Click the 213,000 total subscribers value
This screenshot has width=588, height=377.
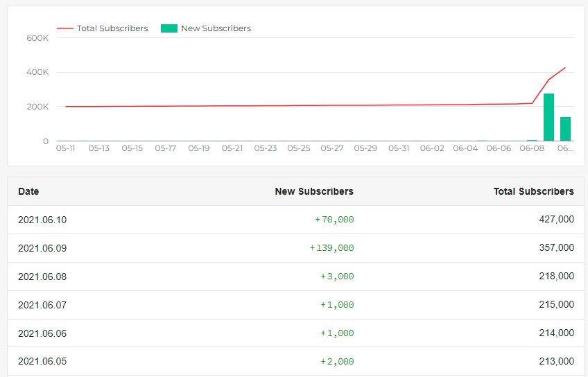click(x=557, y=361)
